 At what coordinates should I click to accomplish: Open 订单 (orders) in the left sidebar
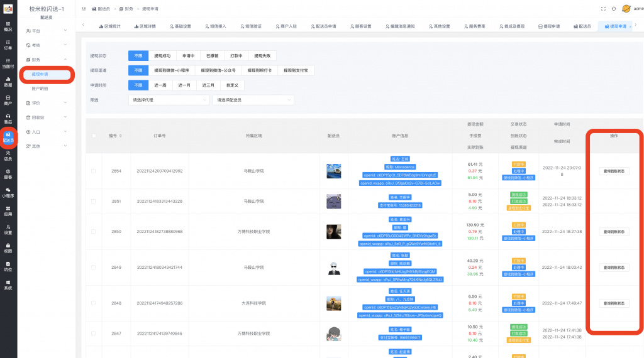click(8, 44)
